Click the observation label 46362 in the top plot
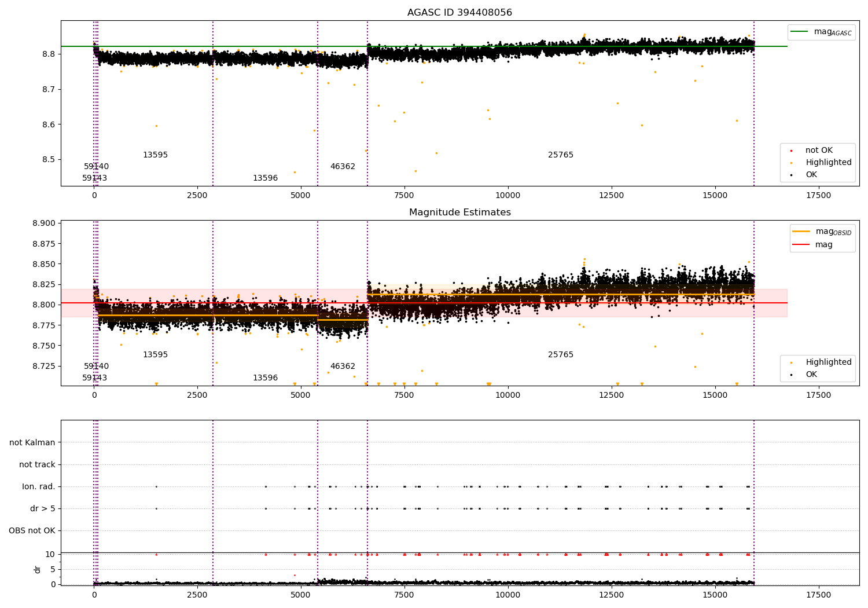 343,167
